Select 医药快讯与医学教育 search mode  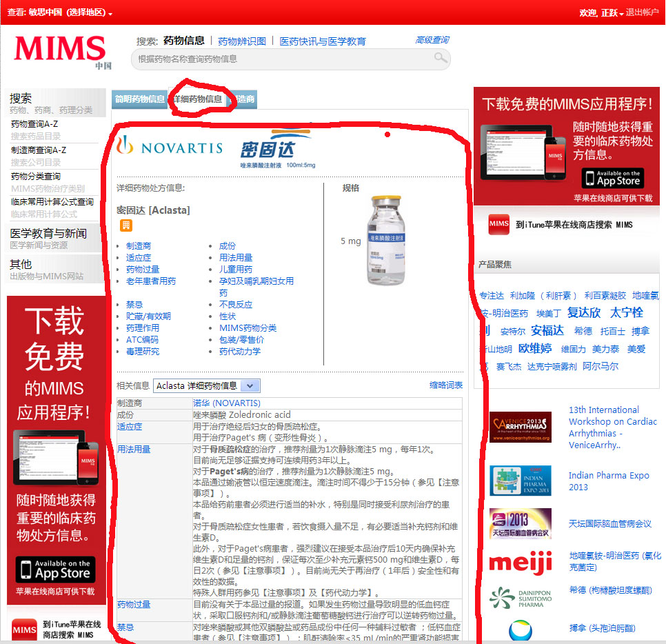[x=323, y=41]
